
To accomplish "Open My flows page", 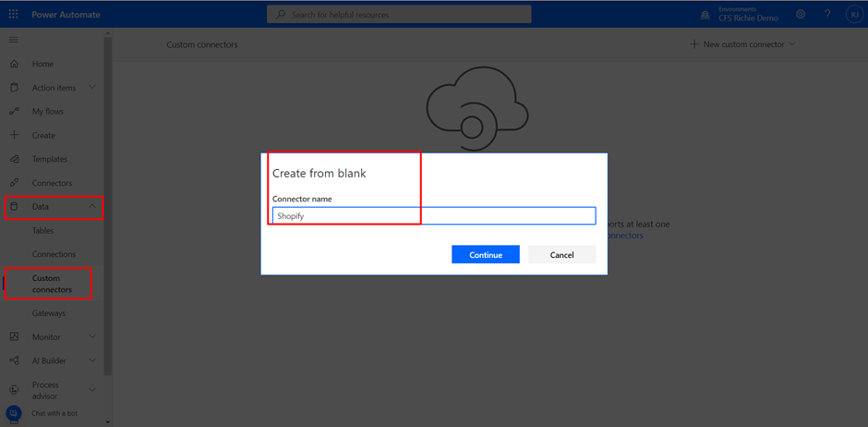I will pos(48,111).
